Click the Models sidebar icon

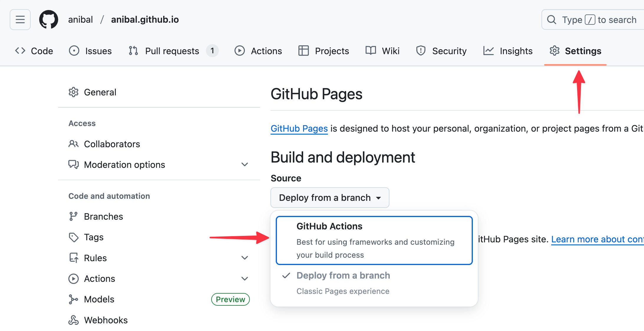click(73, 299)
